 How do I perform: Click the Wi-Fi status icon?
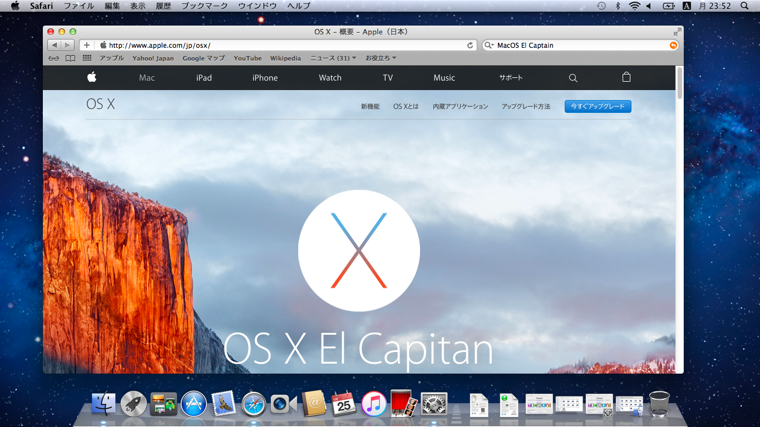click(634, 6)
